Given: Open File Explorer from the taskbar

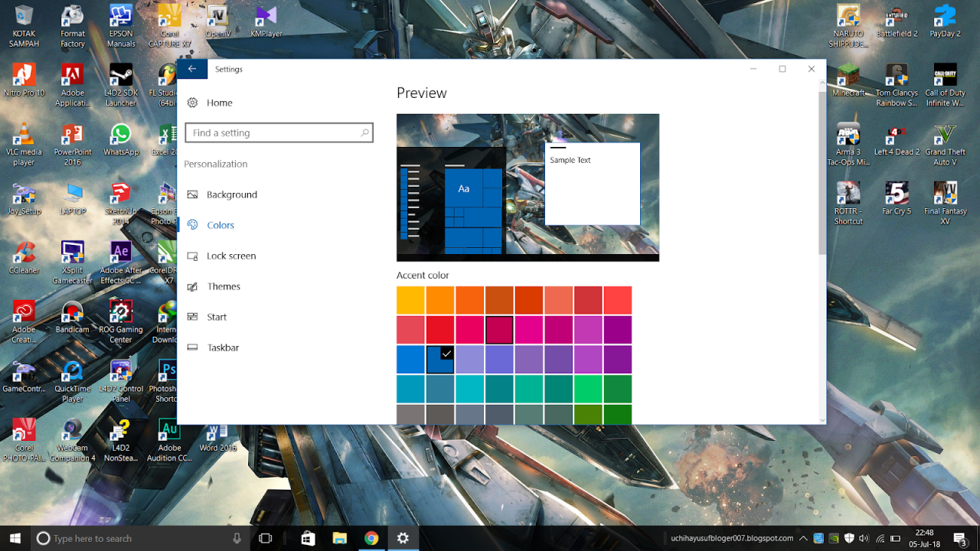Looking at the screenshot, I should pyautogui.click(x=339, y=538).
